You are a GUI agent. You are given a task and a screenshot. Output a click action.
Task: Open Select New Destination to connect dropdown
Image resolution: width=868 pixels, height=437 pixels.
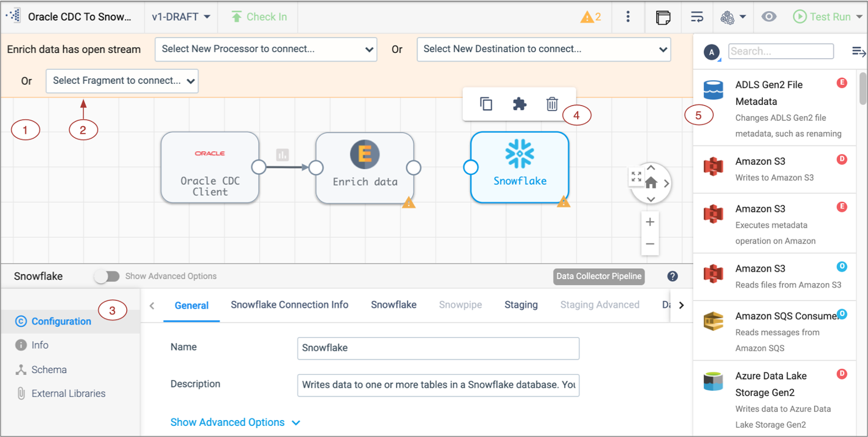tap(544, 49)
